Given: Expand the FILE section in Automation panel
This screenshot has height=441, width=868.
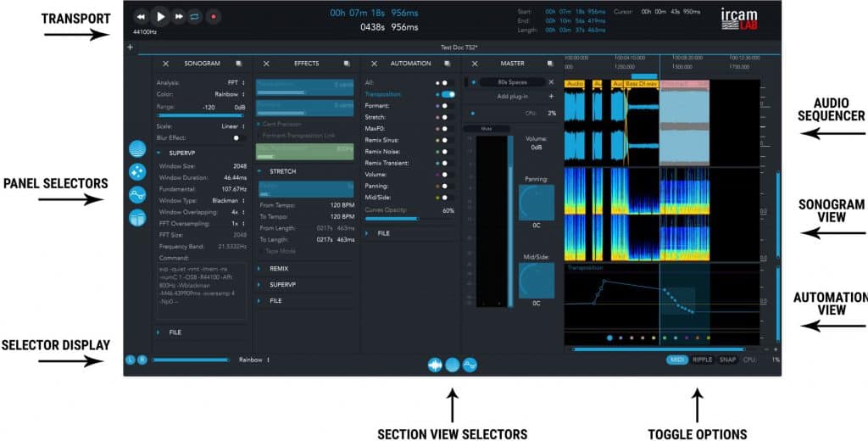Looking at the screenshot, I should (367, 234).
